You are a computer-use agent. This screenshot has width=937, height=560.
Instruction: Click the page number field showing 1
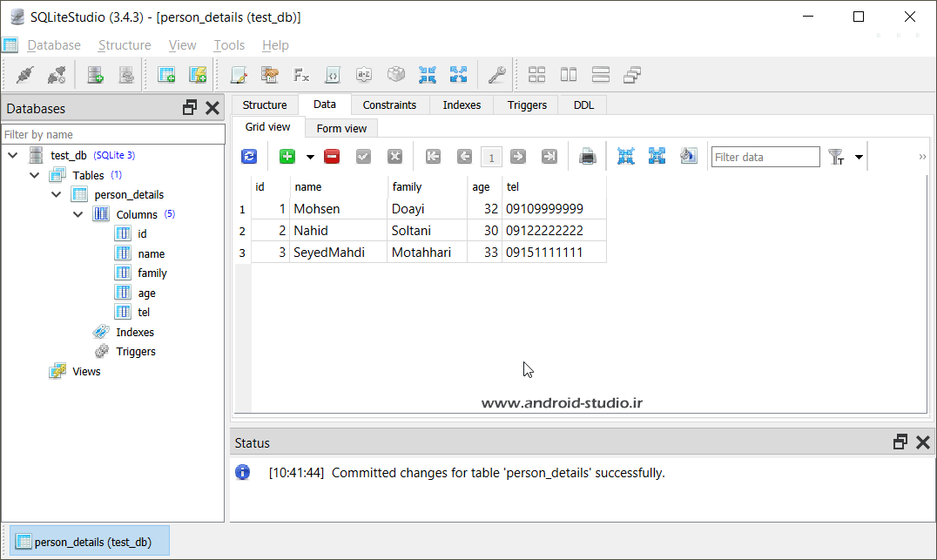[x=491, y=157]
